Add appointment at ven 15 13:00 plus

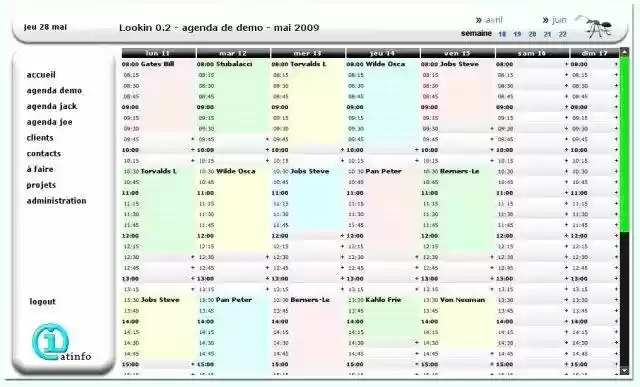492,279
